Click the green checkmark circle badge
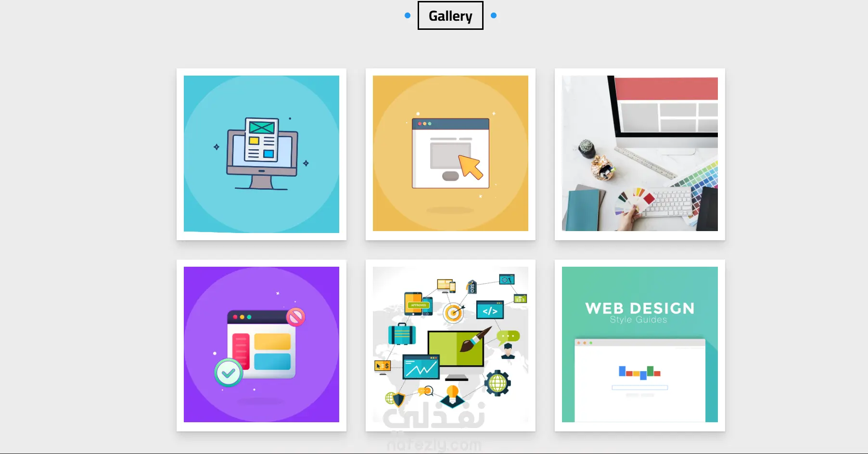The image size is (868, 454). coord(228,373)
